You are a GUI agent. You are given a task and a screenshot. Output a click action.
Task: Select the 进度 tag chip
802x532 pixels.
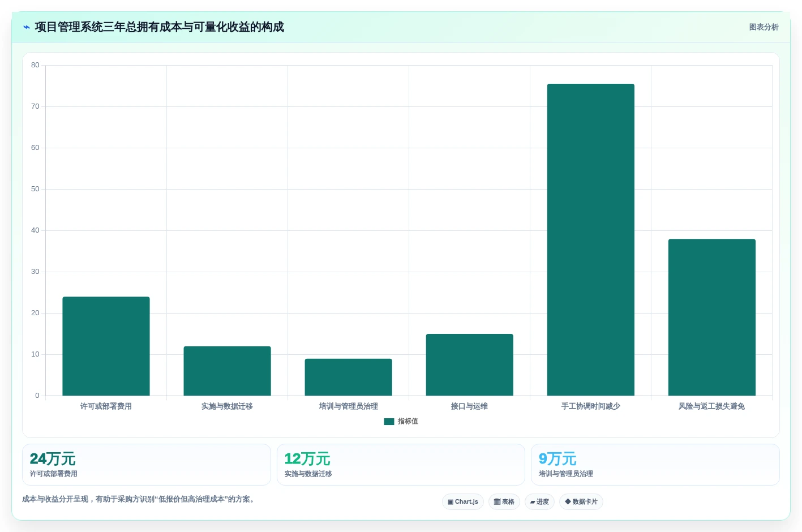tap(539, 502)
